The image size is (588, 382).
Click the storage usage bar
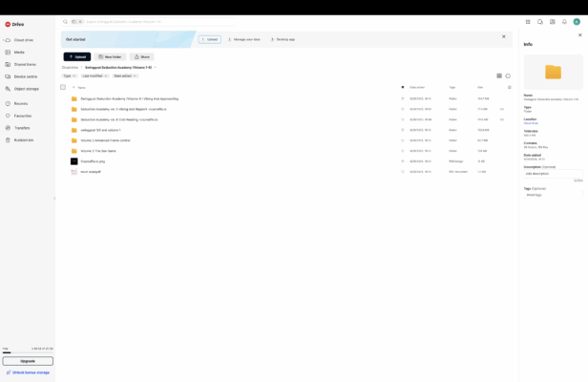[x=28, y=353]
